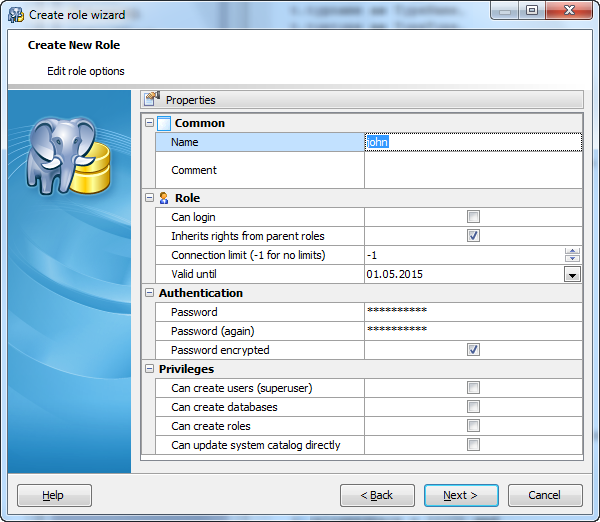
Task: Select the Inherits rights from parent roles label
Action: pyautogui.click(x=248, y=236)
